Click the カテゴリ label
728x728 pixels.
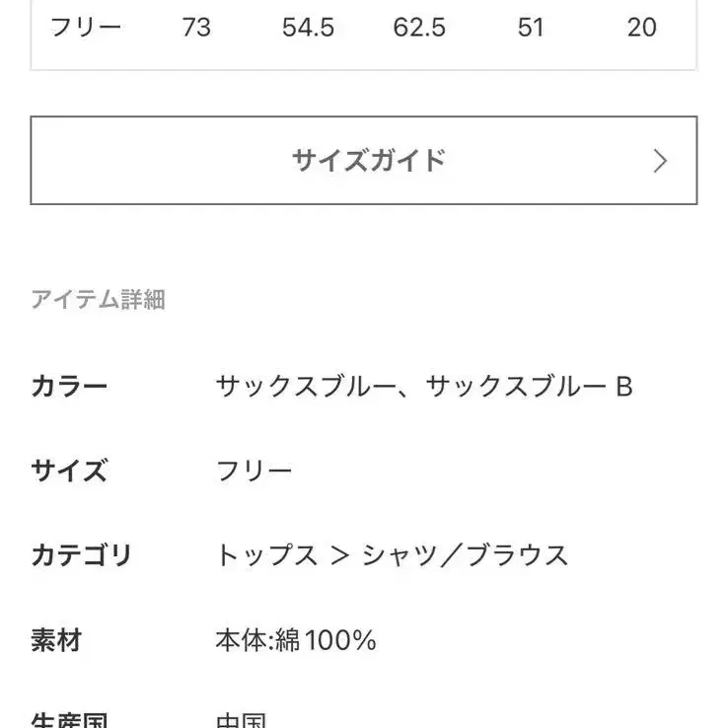(81, 555)
